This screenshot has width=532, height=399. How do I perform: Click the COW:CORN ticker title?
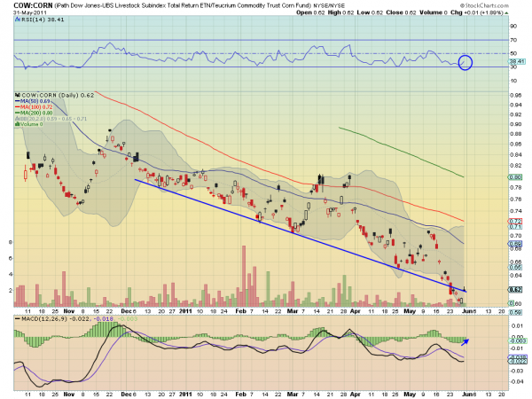point(34,5)
